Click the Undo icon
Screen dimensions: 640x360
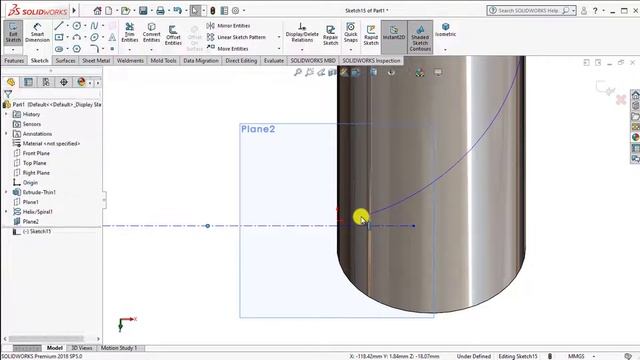pos(177,11)
